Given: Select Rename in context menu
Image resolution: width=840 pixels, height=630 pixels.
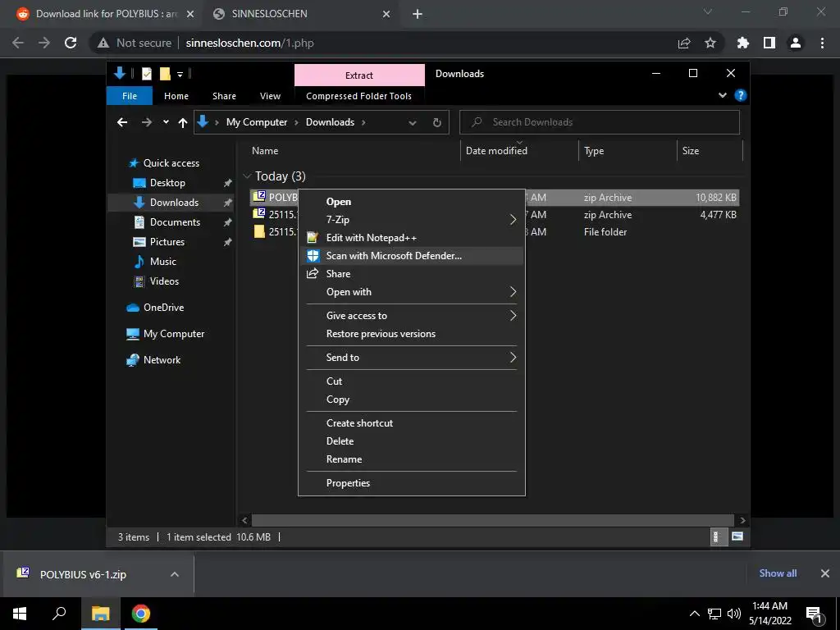Looking at the screenshot, I should click(412, 459).
